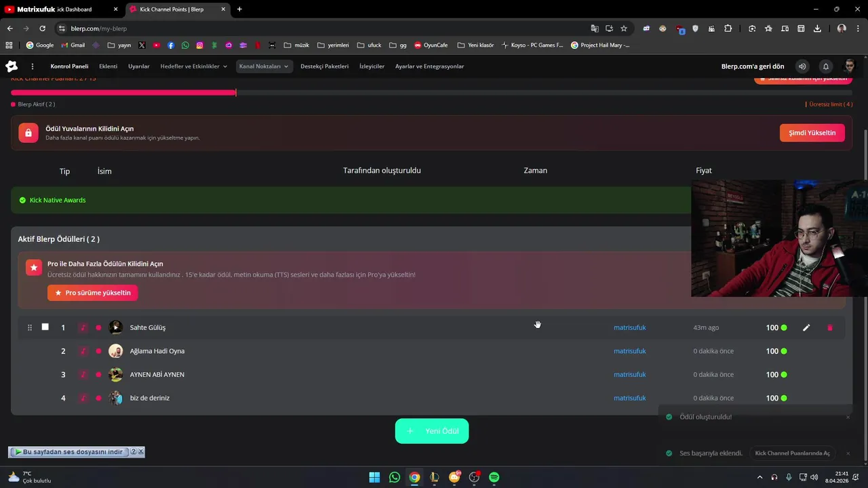Click the Şimdi Yükseltin button
This screenshot has width=868, height=488.
coord(812,133)
